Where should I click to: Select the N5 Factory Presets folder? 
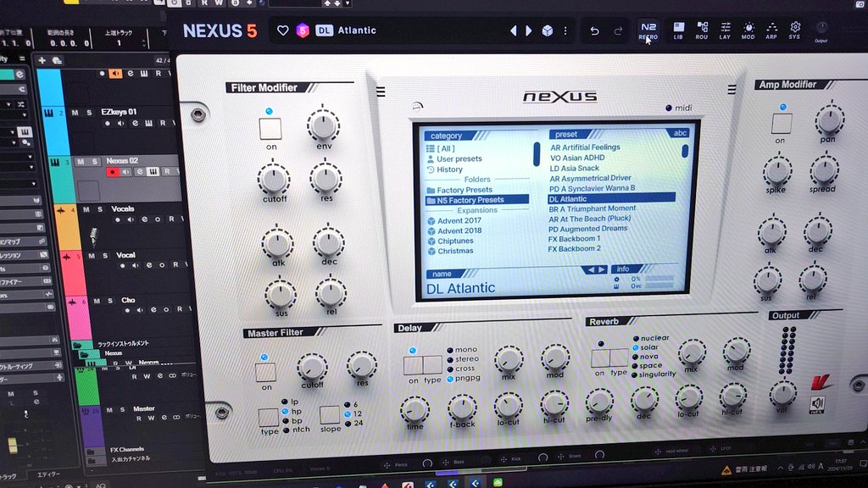pyautogui.click(x=476, y=200)
